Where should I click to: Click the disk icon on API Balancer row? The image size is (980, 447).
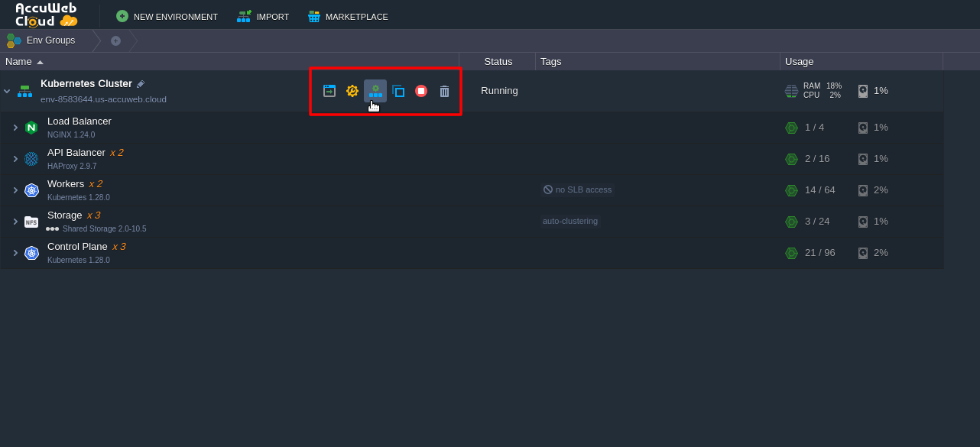coord(863,159)
